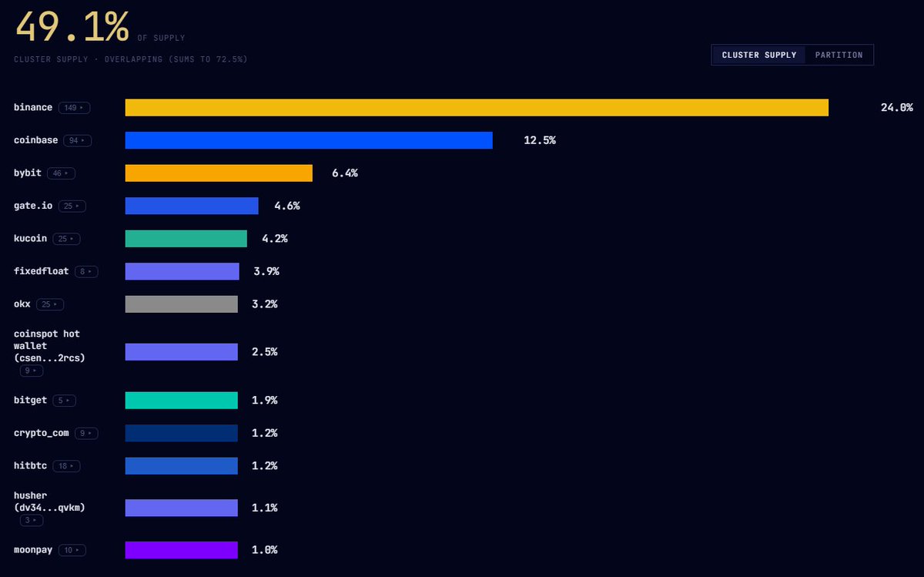Click the fixedfloat label
Image resolution: width=924 pixels, height=577 pixels.
42,271
